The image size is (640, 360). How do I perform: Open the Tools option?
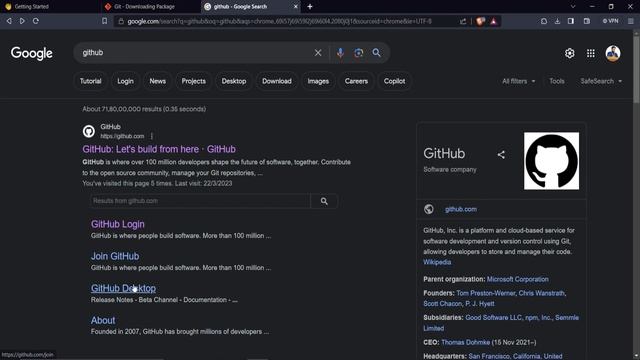557,81
